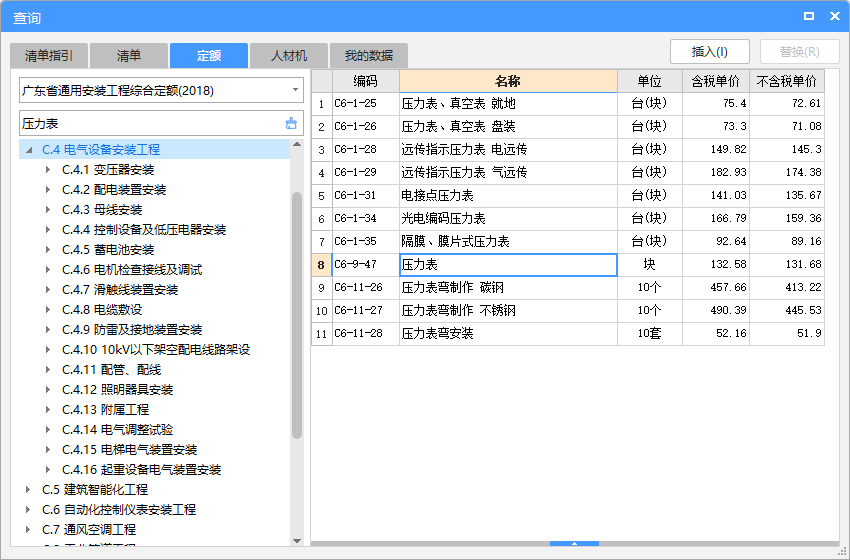Viewport: 850px width, 560px height.
Task: Select tree item C.4.14 电气调整试验
Action: pyautogui.click(x=117, y=430)
